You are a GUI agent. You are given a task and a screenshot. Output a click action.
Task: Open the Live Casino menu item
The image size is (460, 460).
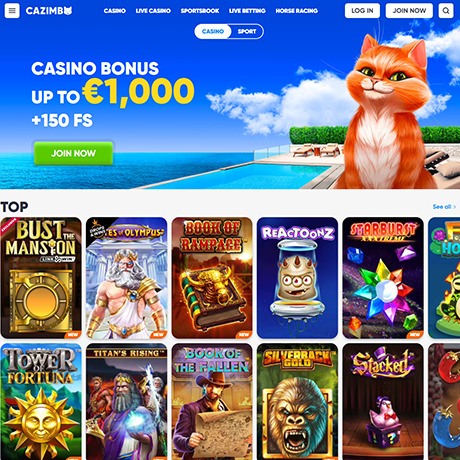[153, 11]
